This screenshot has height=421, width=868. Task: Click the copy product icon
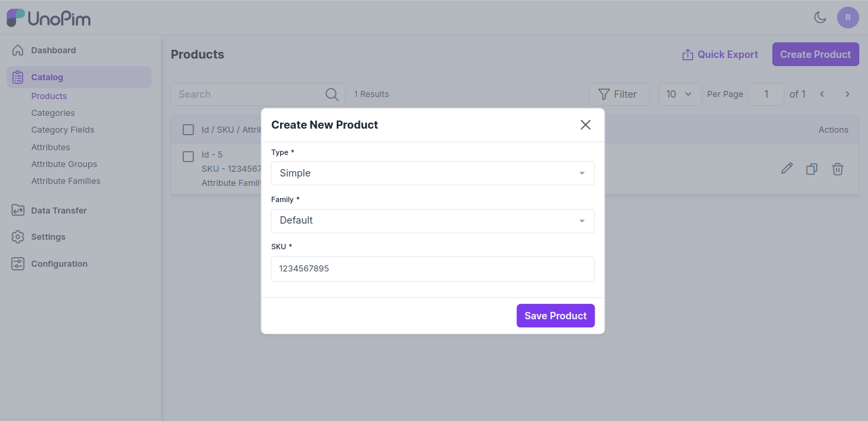tap(812, 169)
